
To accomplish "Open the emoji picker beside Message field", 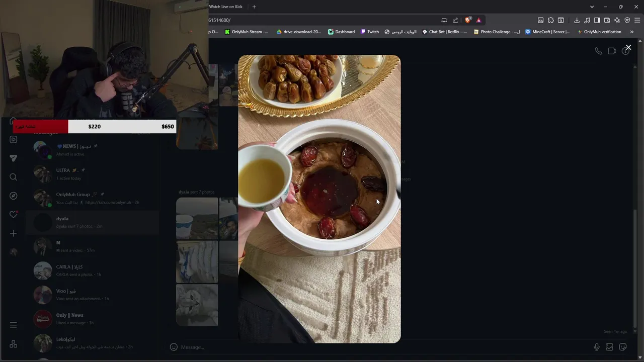I will pos(174,347).
